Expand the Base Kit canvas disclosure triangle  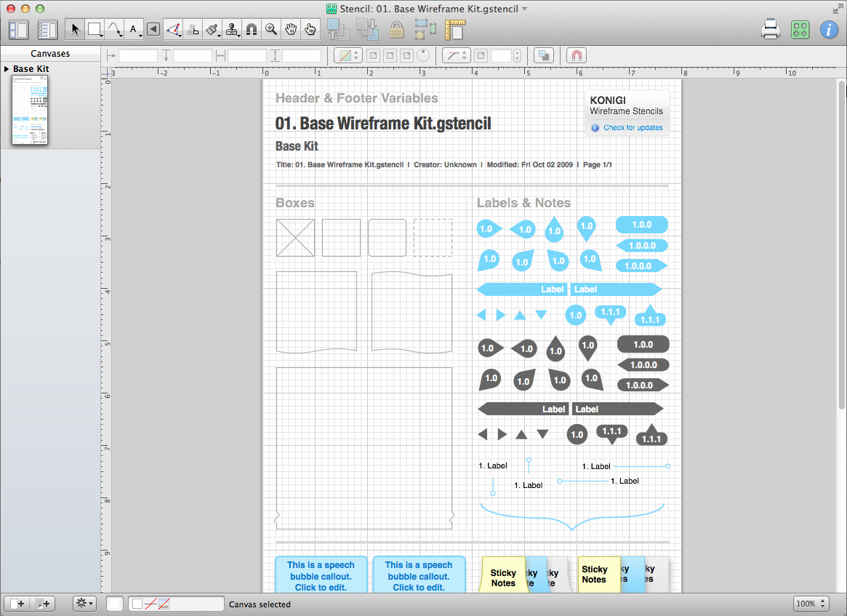click(7, 69)
